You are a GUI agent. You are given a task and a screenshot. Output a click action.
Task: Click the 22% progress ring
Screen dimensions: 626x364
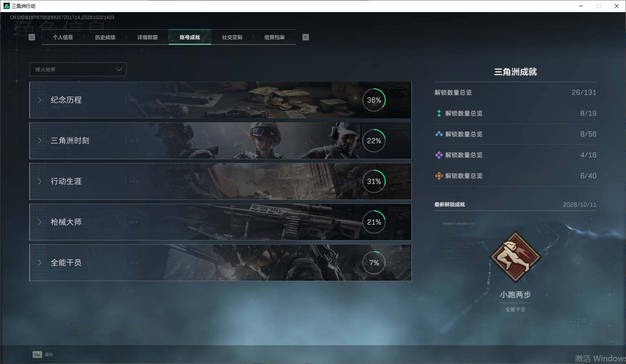pyautogui.click(x=374, y=141)
